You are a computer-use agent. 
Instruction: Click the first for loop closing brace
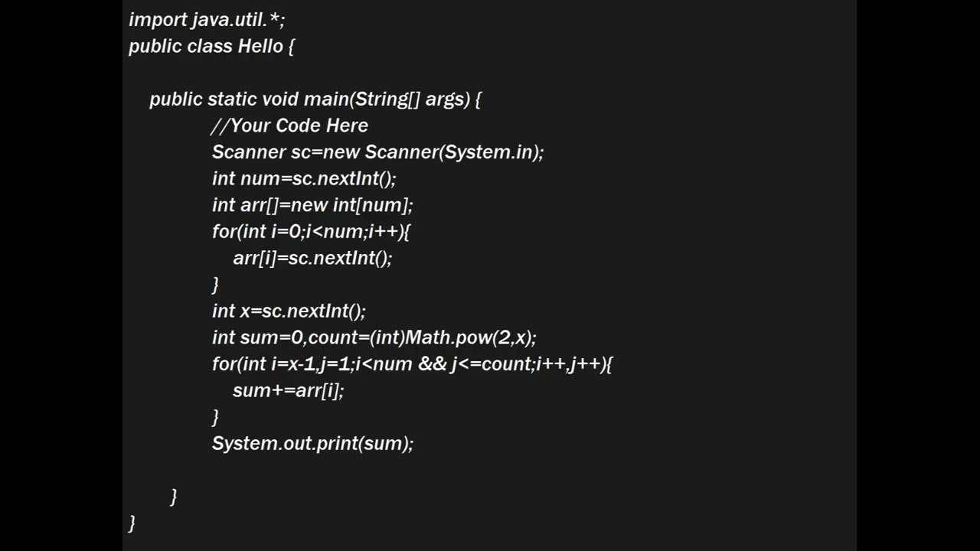[215, 285]
